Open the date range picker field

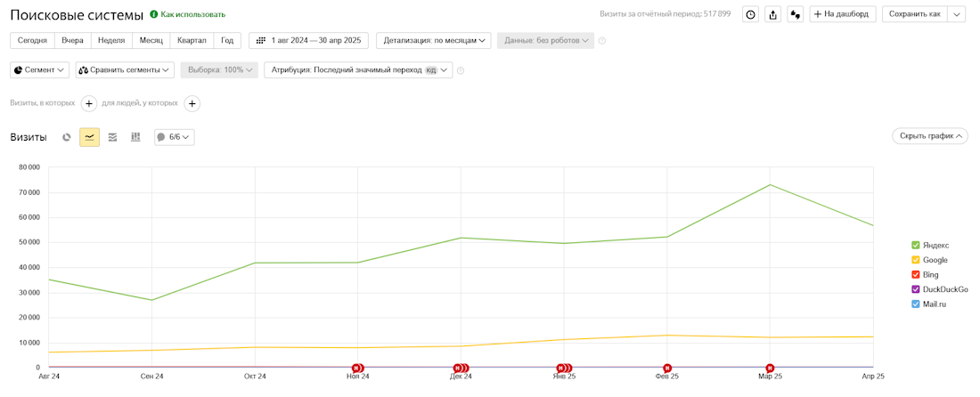[x=308, y=40]
